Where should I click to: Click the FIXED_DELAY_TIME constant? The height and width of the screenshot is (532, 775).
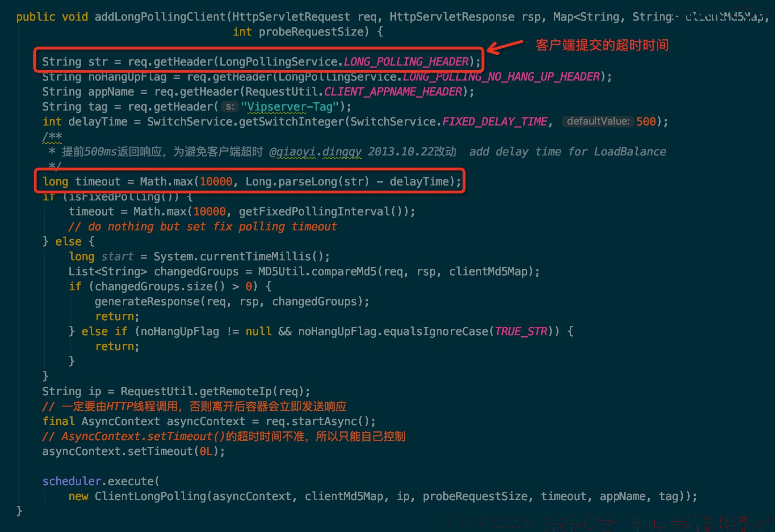494,122
